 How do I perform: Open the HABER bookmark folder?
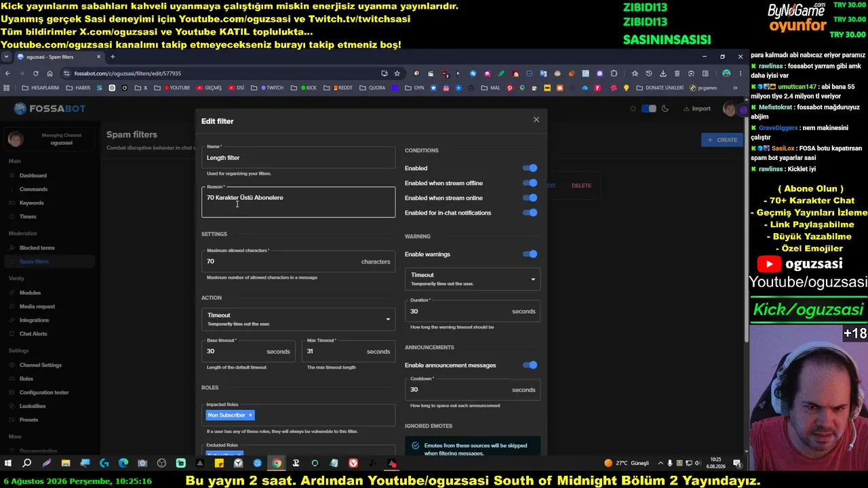point(78,87)
